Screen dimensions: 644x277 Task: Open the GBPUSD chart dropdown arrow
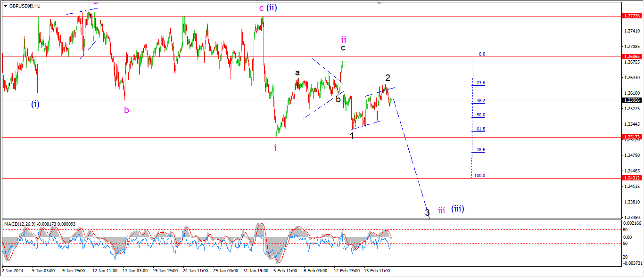tap(5, 6)
